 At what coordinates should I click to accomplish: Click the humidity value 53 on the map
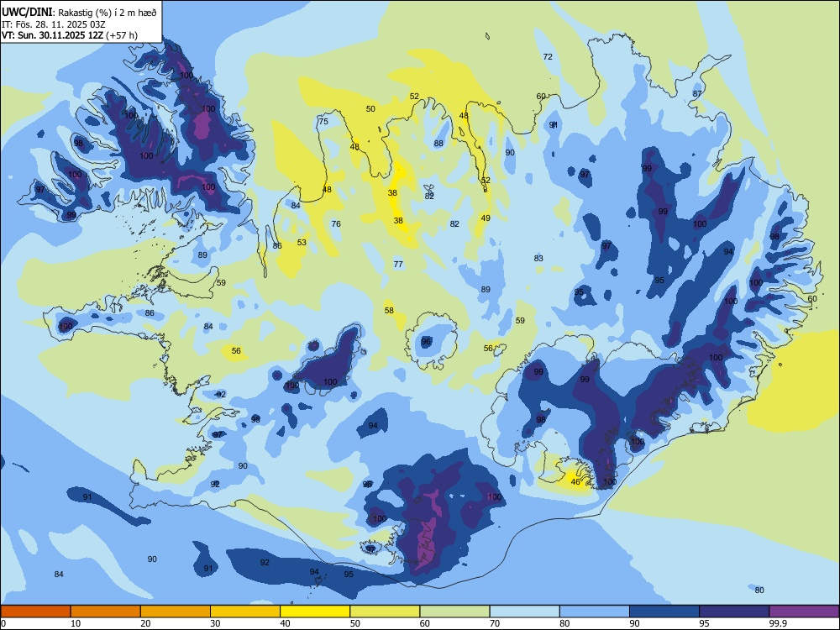[302, 242]
